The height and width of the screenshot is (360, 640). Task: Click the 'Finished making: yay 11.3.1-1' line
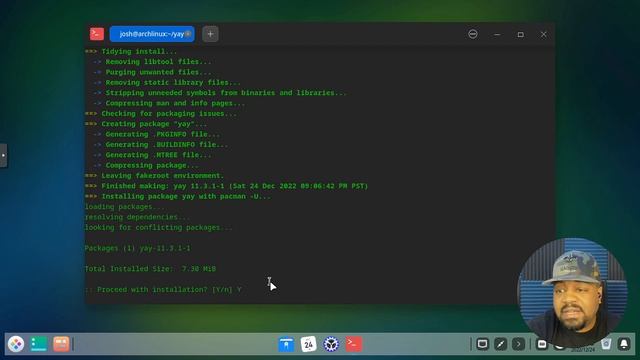coord(227,186)
